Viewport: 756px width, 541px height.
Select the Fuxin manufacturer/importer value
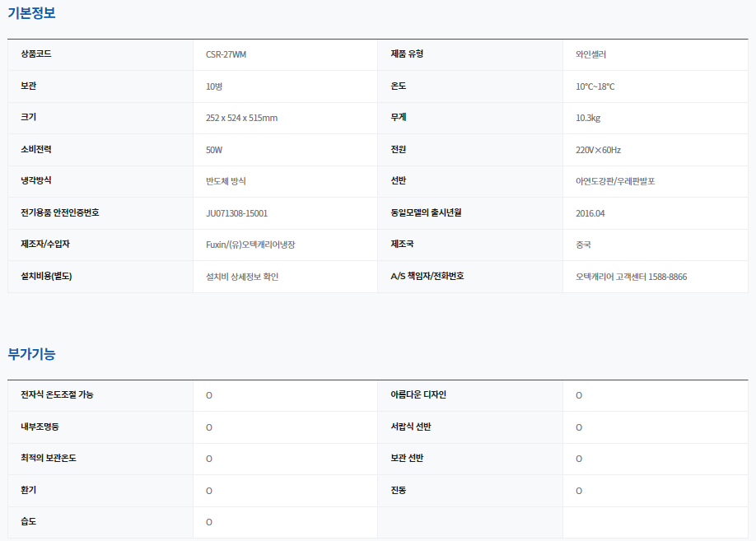[250, 245]
